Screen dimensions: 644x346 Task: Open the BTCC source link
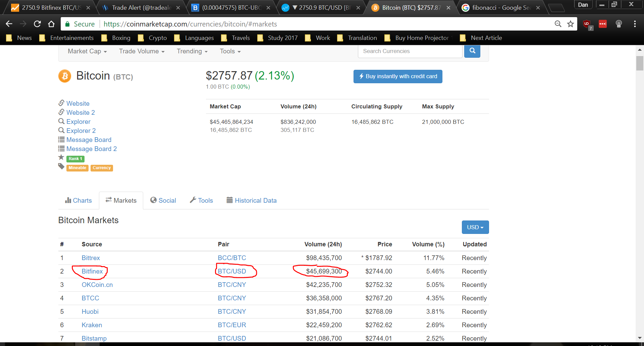(x=90, y=298)
